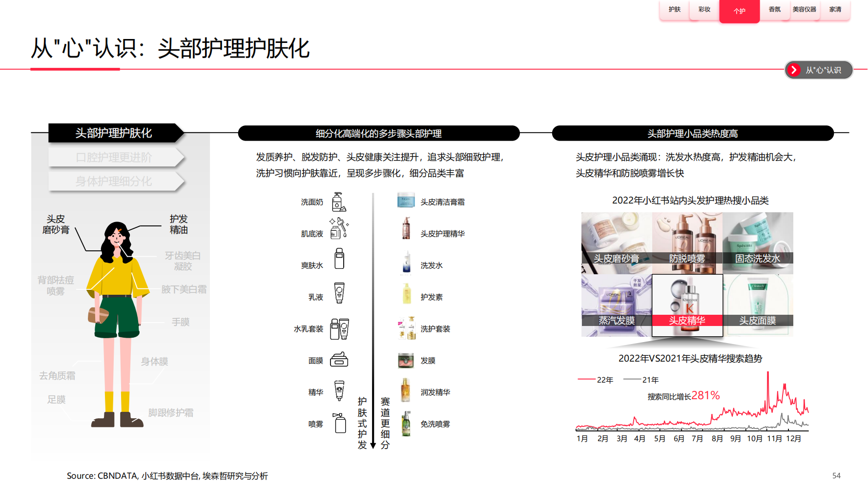Click the foundation dropper icon
This screenshot has height=488, width=868.
339,228
